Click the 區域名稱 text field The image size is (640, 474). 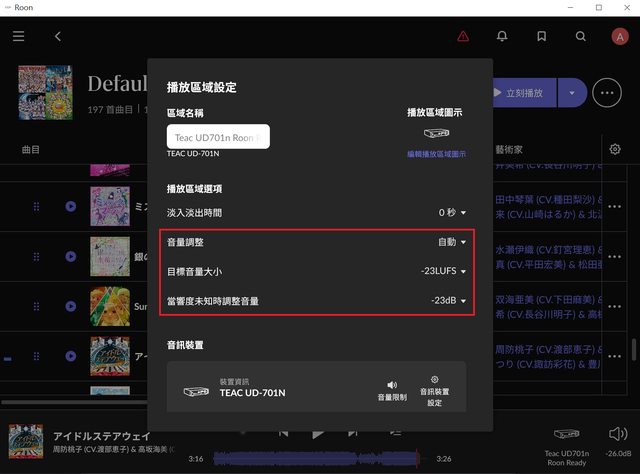(218, 137)
